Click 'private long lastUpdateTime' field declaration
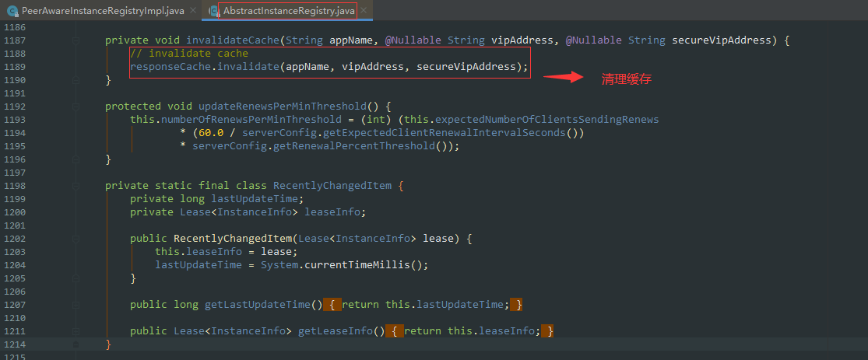This screenshot has width=868, height=360. (217, 198)
